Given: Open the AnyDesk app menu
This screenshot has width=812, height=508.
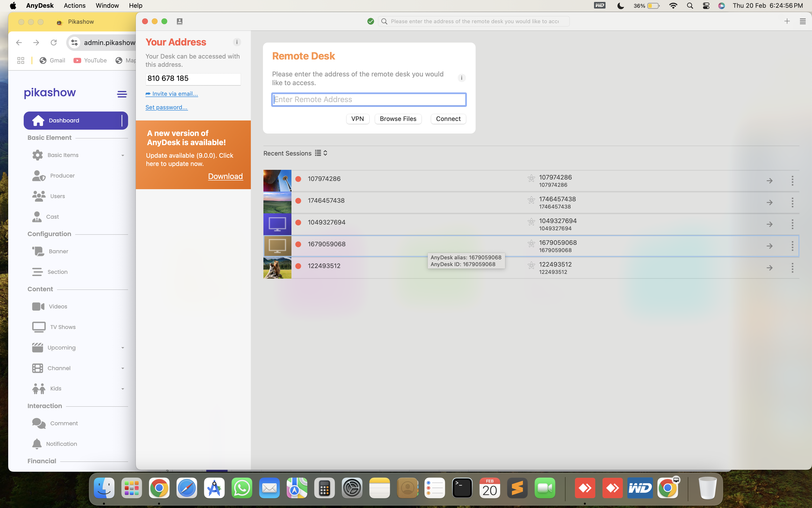Looking at the screenshot, I should pyautogui.click(x=40, y=5).
